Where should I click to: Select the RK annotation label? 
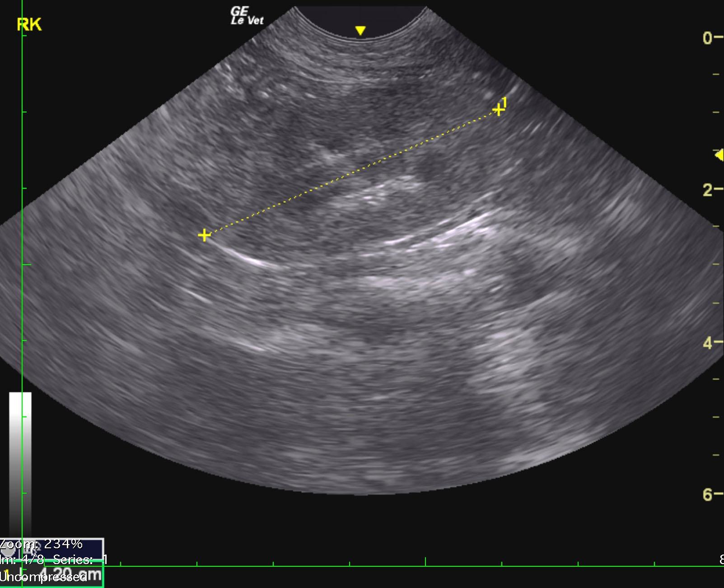29,24
